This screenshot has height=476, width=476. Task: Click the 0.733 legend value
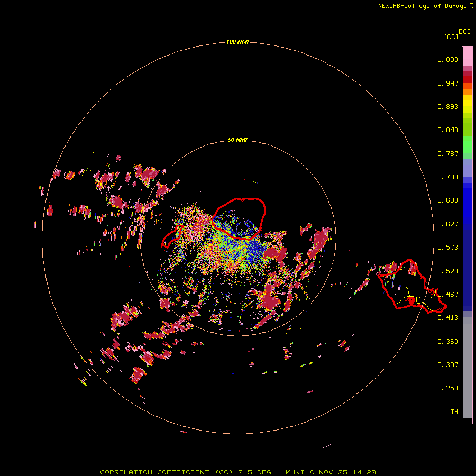448,177
